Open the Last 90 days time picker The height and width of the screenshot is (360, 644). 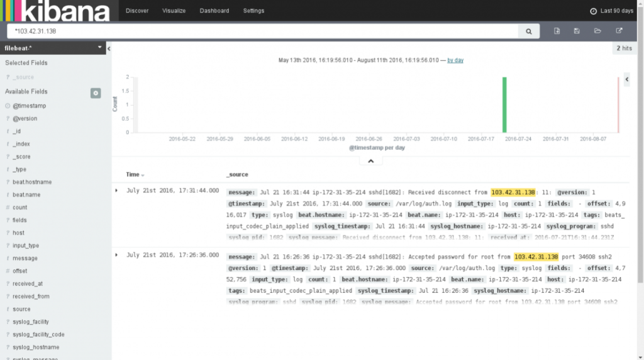(x=611, y=11)
